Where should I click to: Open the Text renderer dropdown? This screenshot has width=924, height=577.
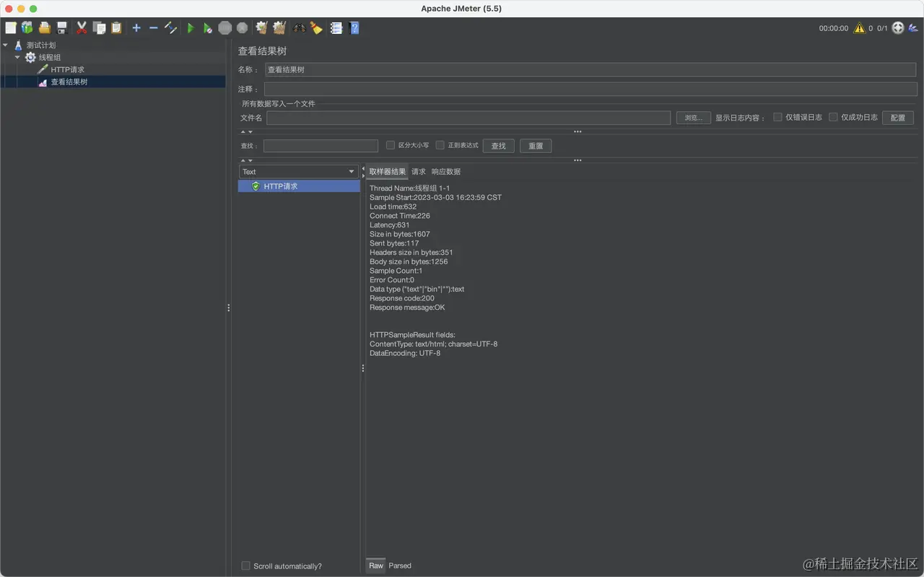pos(298,172)
